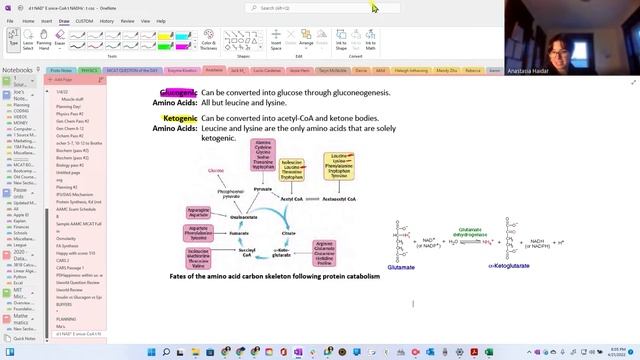Viewport: 640px width, 360px height.
Task: Switch to the Insert ribbon tab
Action: [x=47, y=21]
